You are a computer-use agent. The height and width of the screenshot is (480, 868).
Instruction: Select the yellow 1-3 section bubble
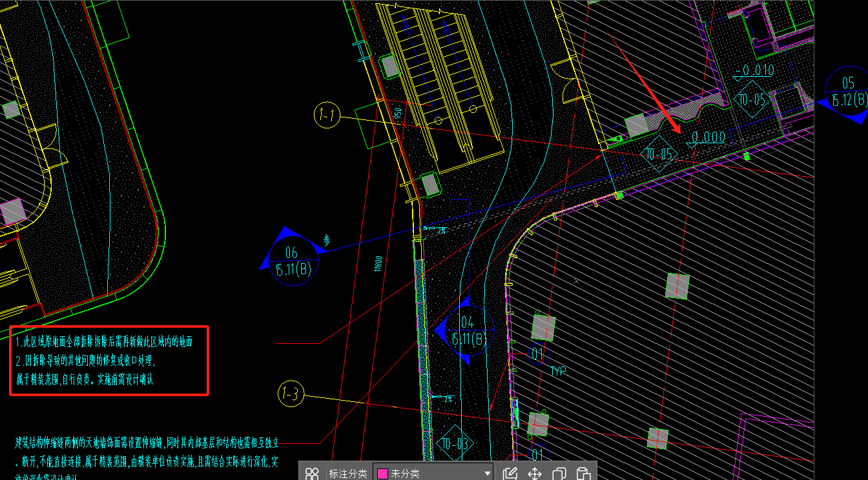tap(291, 394)
